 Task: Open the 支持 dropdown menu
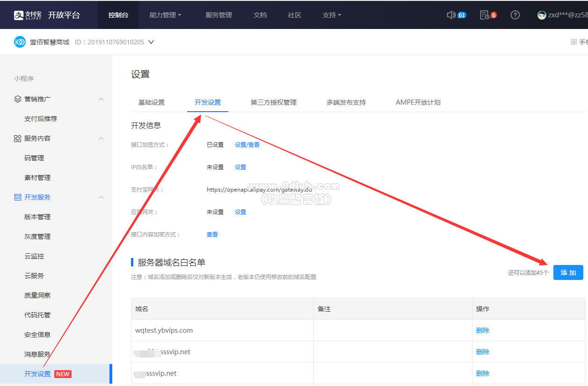pyautogui.click(x=332, y=15)
